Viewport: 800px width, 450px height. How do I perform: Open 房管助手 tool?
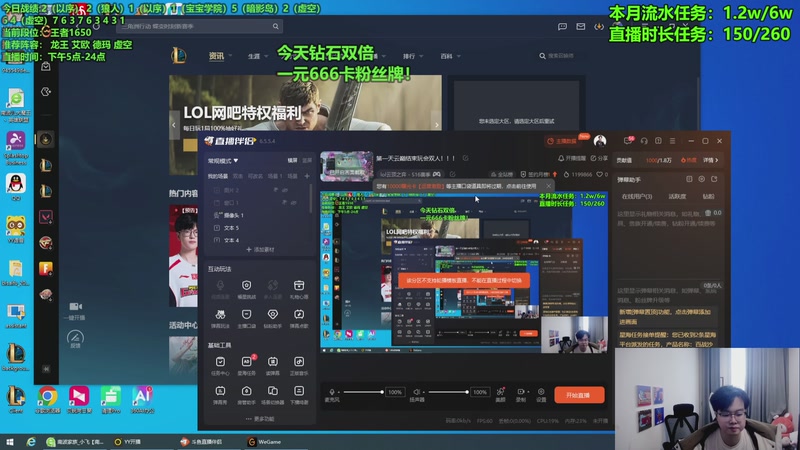click(246, 394)
